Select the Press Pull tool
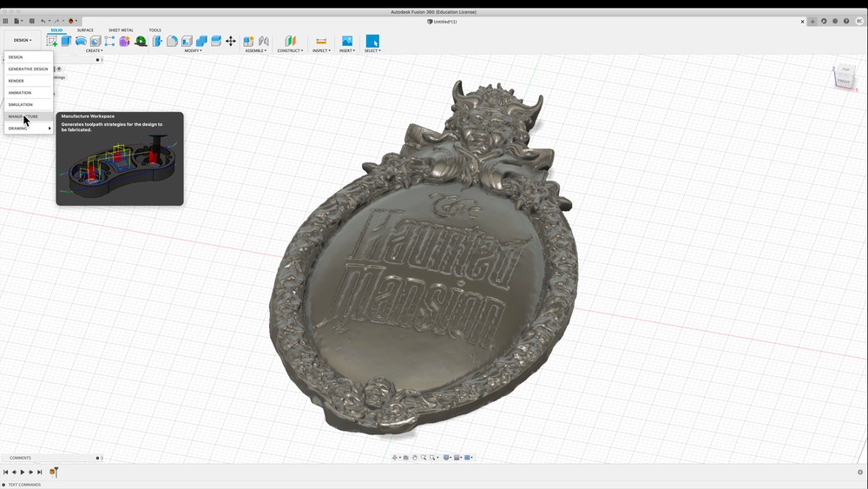 pos(158,41)
